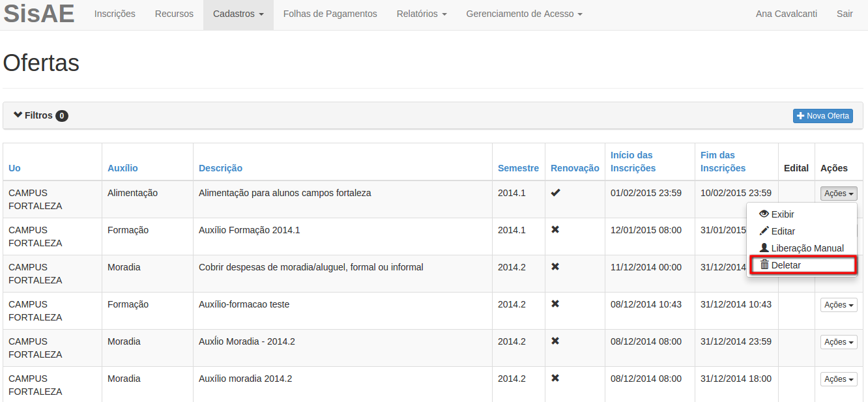Click the start date 01/02/2015 23:59
Screen dimensions: 868x402
coord(646,193)
